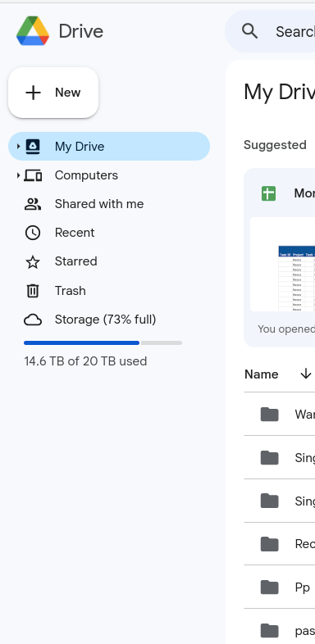Select the 'Pp' folder name
The image size is (315, 644).
pyautogui.click(x=302, y=587)
